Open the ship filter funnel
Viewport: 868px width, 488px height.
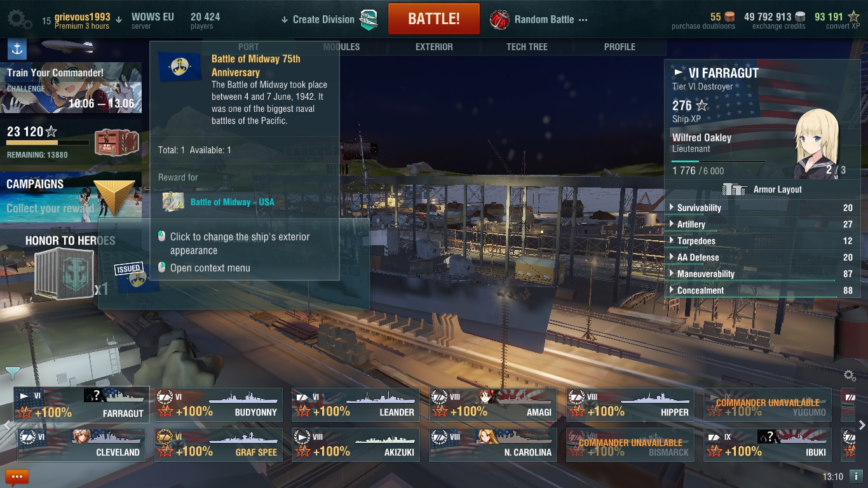[x=12, y=373]
